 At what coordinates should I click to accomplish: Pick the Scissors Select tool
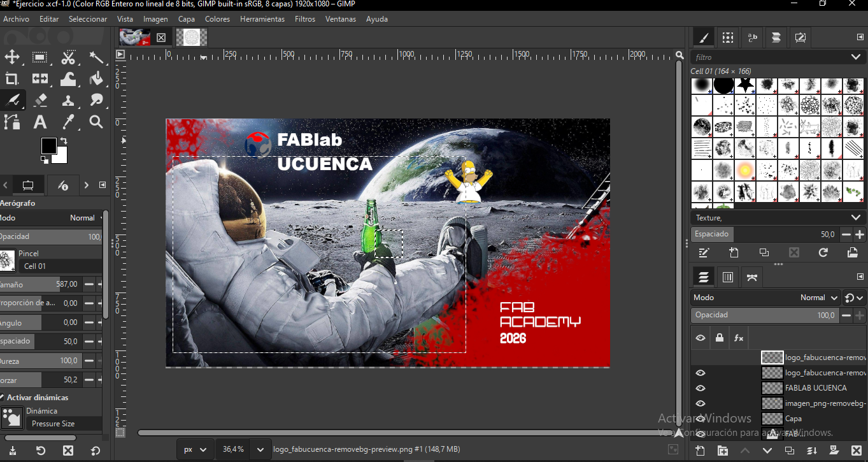68,58
